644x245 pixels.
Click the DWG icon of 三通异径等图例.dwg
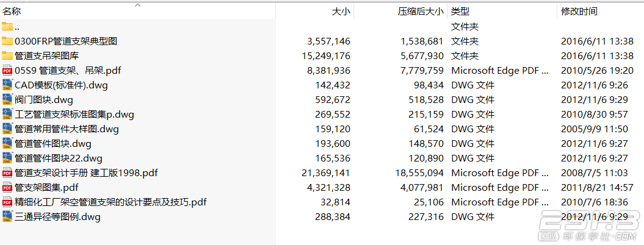point(7,216)
